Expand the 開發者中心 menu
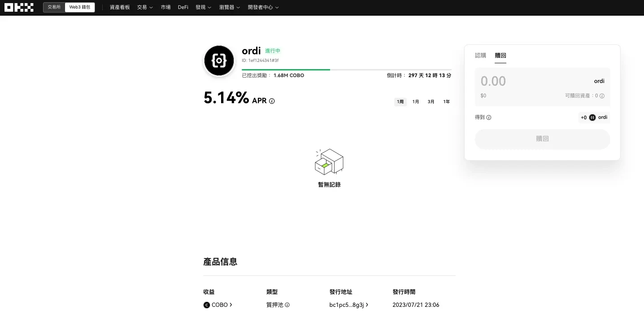Image resolution: width=644 pixels, height=323 pixels. click(x=263, y=8)
